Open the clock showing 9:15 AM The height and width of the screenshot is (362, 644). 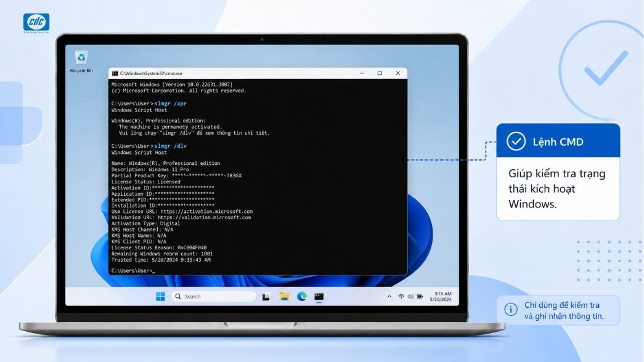click(441, 296)
